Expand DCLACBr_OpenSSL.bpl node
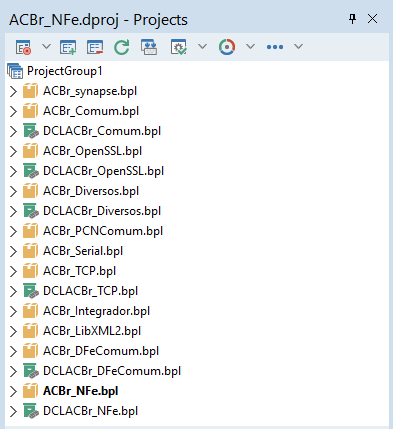 click(13, 171)
